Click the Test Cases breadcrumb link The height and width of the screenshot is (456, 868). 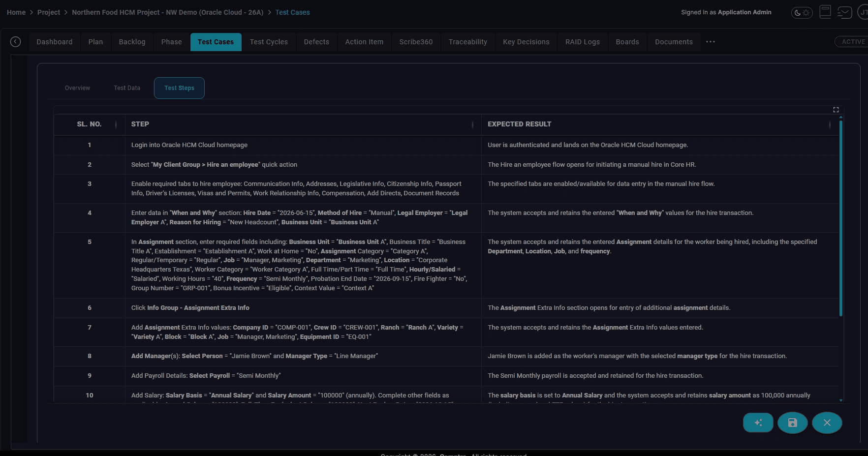292,12
